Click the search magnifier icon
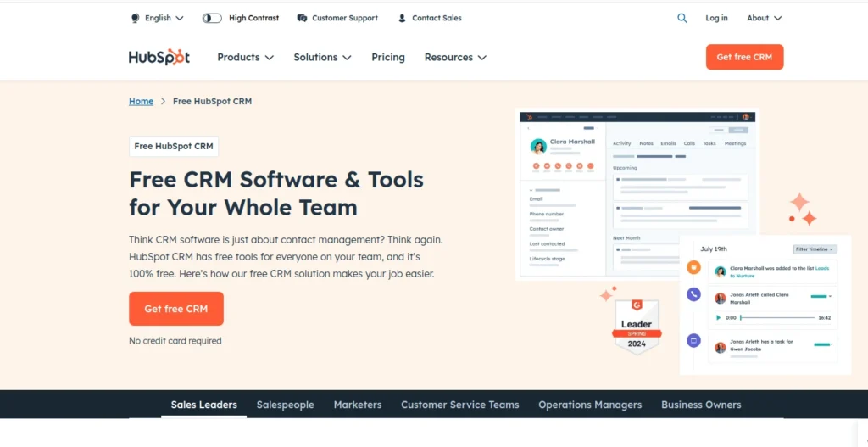This screenshot has height=447, width=868. pos(682,18)
